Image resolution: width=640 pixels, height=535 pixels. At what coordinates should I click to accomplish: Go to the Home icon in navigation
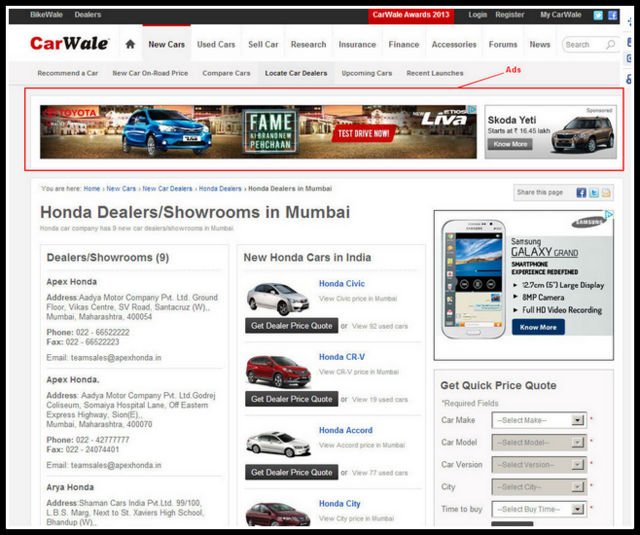pyautogui.click(x=130, y=44)
